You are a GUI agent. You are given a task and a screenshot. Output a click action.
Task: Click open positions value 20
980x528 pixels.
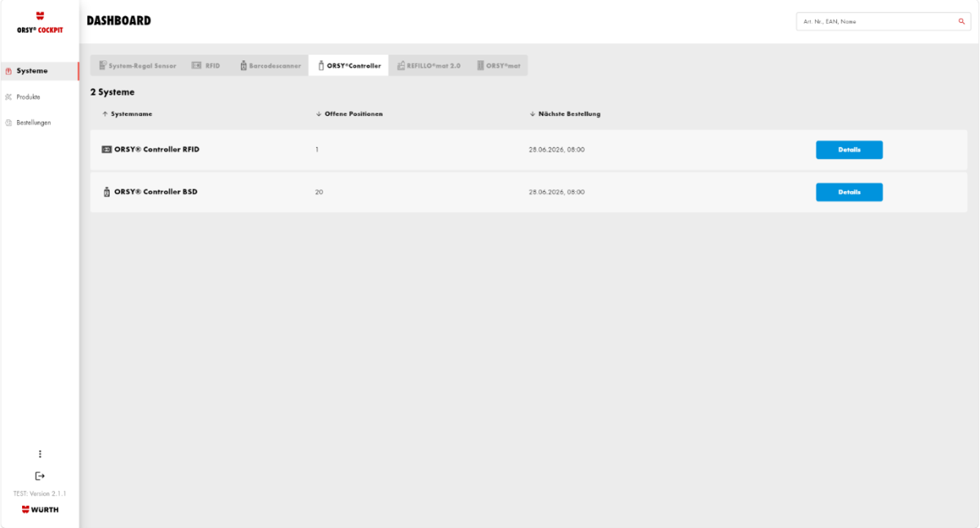point(319,193)
